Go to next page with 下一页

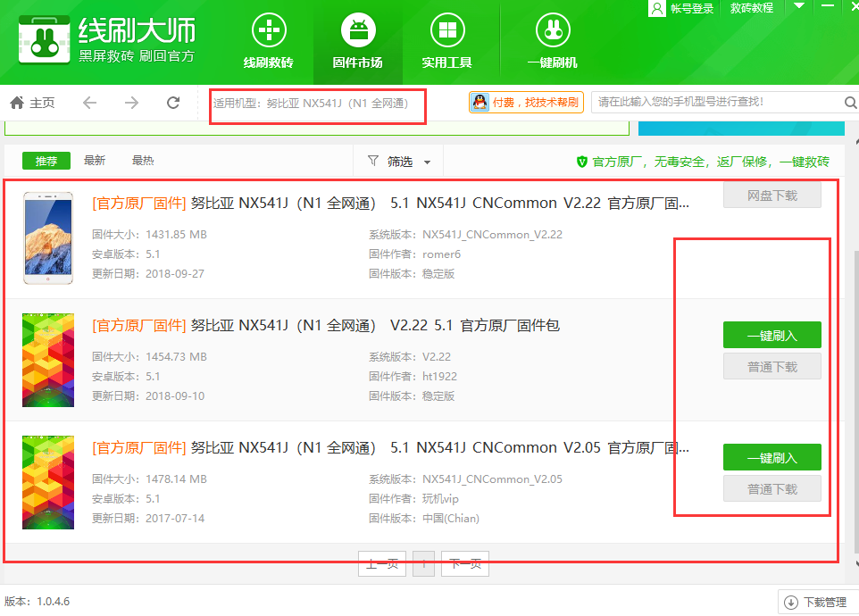tap(465, 563)
